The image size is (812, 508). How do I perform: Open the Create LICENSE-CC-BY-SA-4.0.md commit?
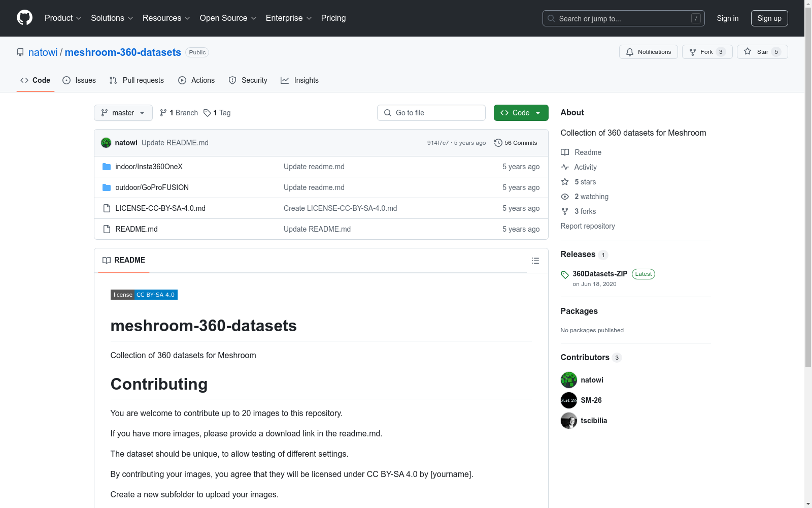pyautogui.click(x=340, y=208)
